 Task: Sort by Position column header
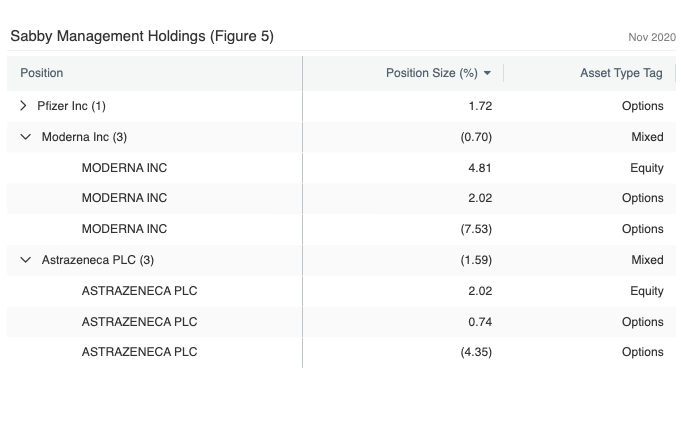42,73
